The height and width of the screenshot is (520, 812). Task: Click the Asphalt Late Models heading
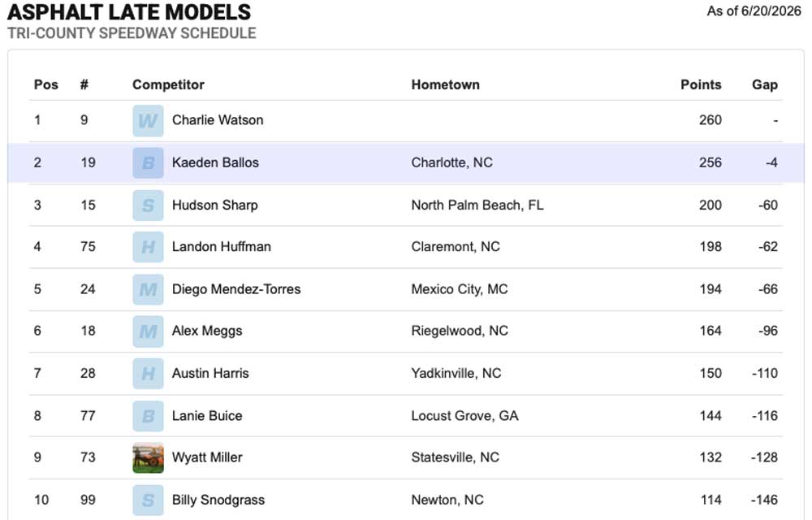click(x=129, y=12)
